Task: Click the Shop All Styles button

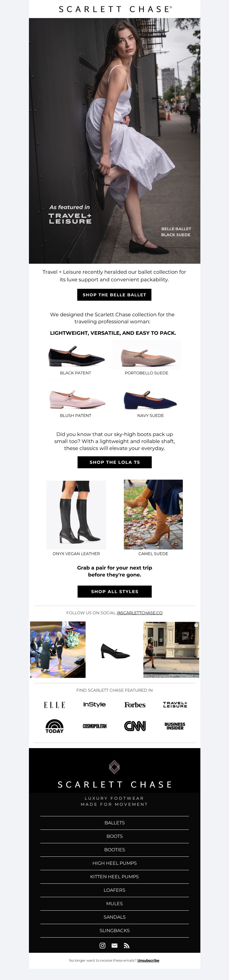Action: click(114, 592)
